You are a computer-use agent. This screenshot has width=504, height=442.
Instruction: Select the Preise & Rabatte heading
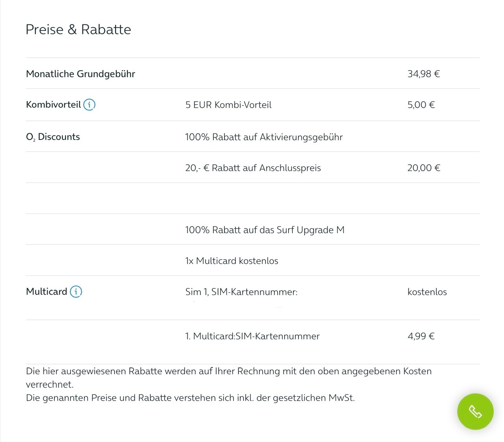coord(78,30)
